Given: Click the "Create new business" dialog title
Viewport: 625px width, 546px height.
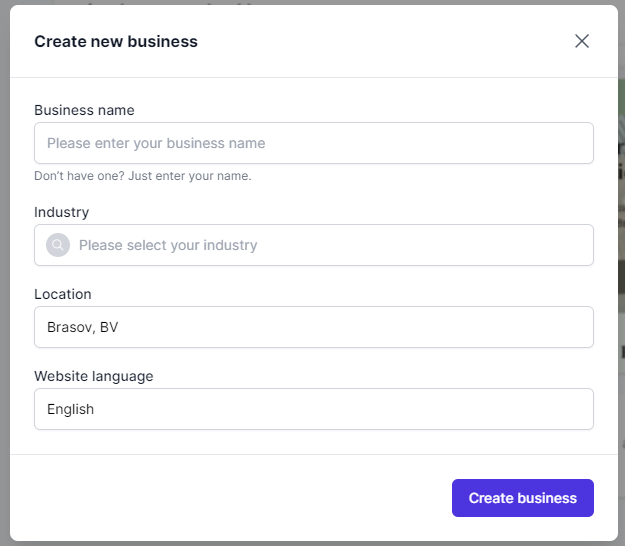Looking at the screenshot, I should 116,41.
